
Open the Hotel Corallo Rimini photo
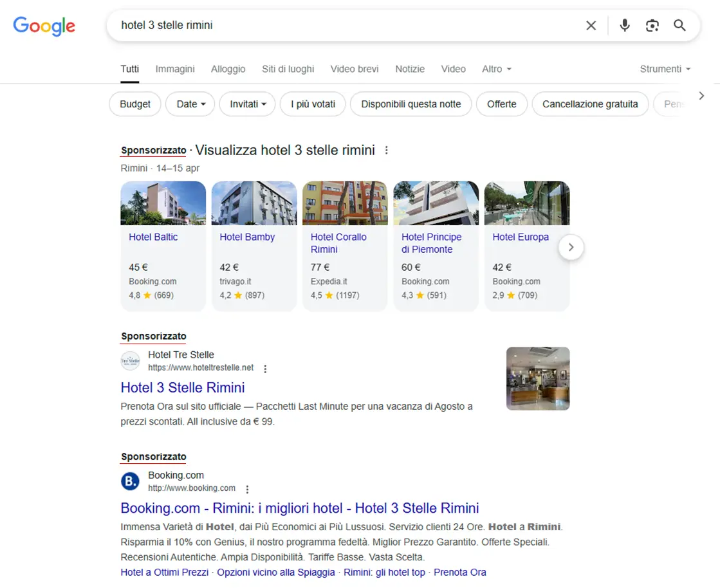[345, 203]
